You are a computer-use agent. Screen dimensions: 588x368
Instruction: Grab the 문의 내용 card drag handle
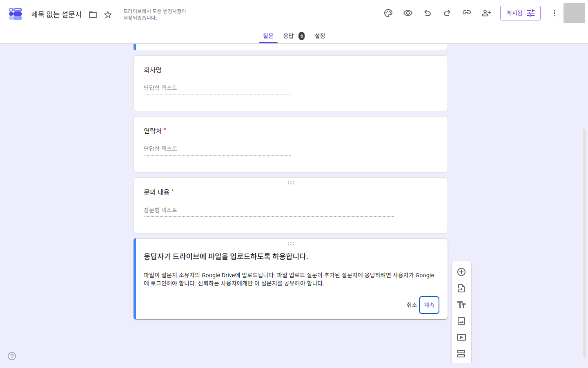[291, 183]
